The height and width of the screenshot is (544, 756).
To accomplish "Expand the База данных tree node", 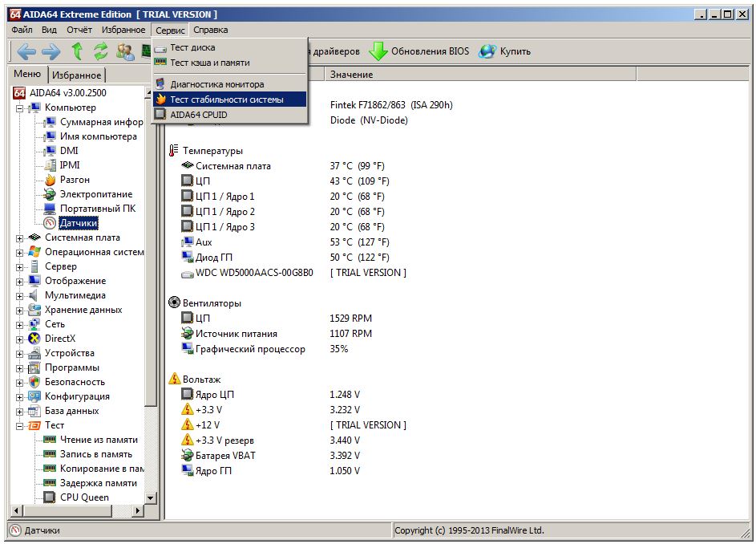I will [19, 412].
